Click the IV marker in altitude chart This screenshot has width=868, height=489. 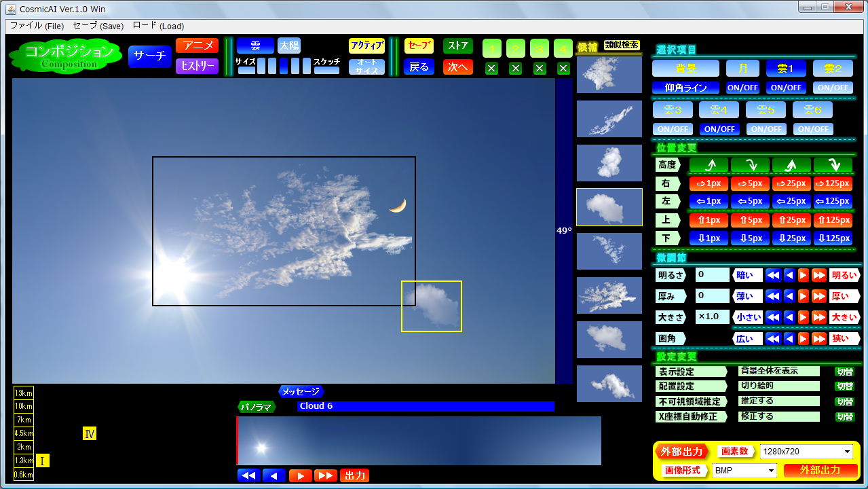click(x=90, y=433)
